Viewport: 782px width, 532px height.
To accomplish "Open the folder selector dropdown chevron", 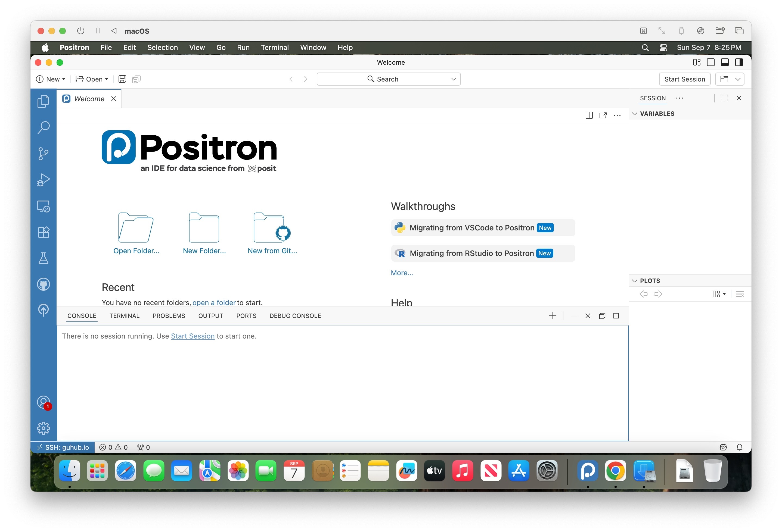I will click(738, 79).
